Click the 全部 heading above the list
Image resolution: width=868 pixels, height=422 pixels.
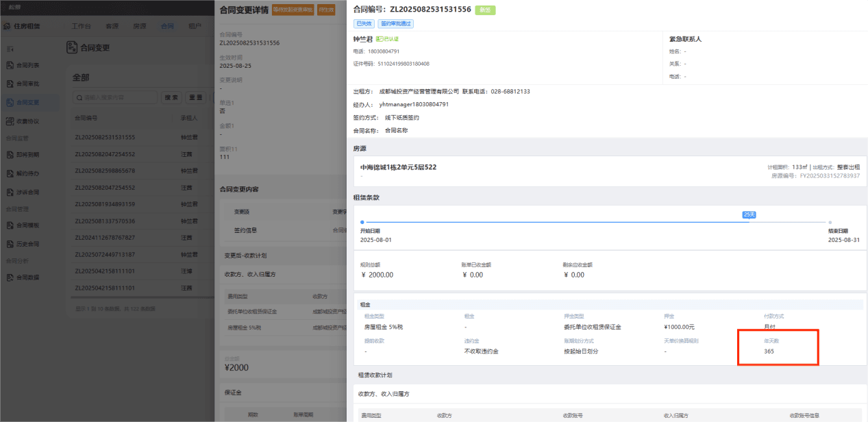tap(81, 77)
